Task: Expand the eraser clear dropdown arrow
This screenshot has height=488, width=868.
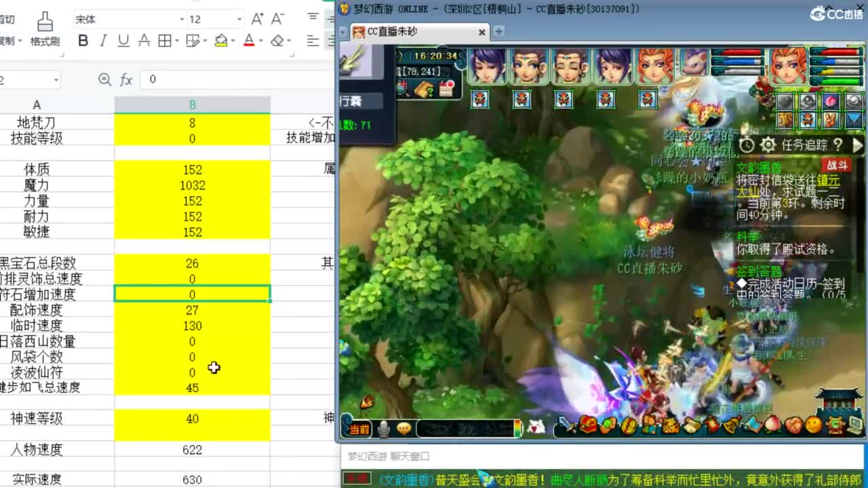Action: [290, 41]
